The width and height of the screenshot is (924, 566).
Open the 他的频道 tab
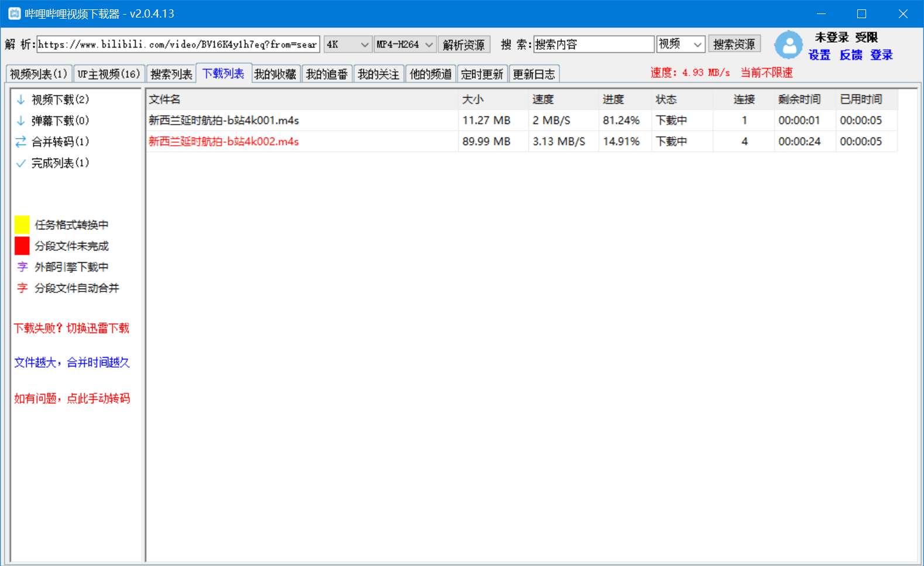(431, 74)
